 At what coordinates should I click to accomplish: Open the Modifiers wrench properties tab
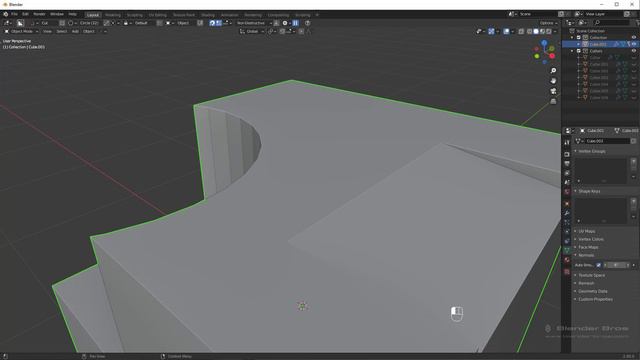pyautogui.click(x=567, y=213)
